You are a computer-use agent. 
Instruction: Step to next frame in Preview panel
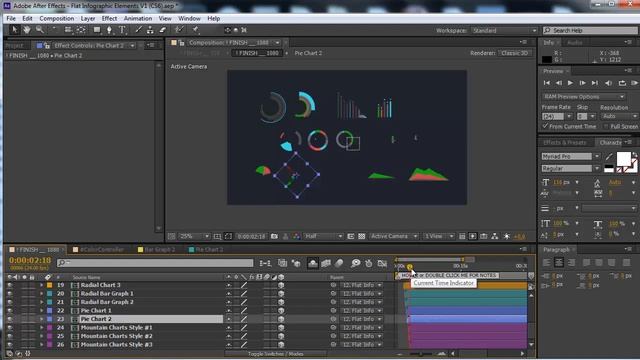tap(582, 83)
